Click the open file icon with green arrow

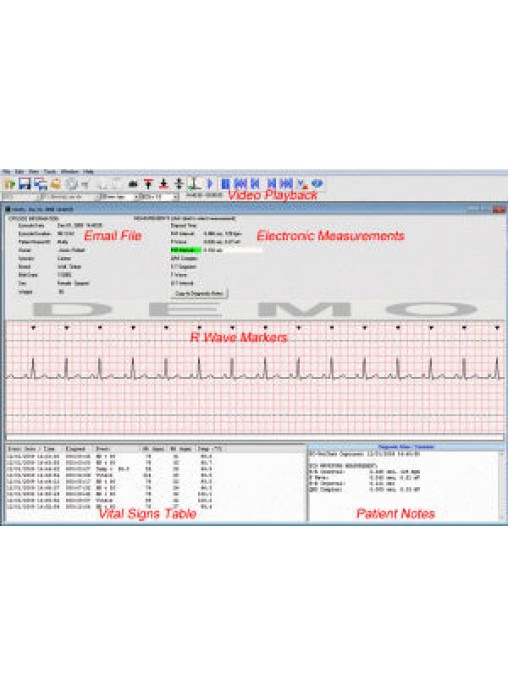10,183
